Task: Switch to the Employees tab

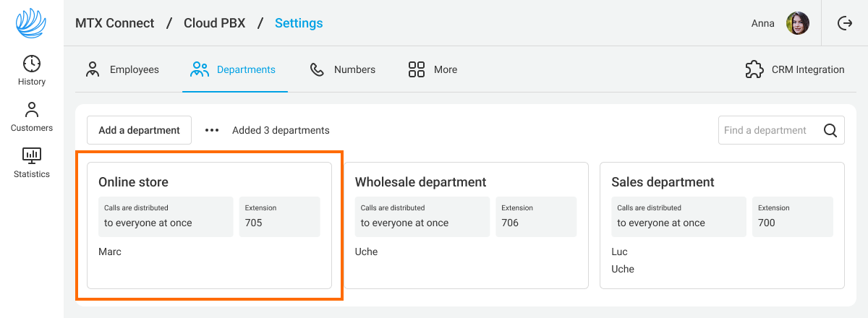Action: coord(122,70)
